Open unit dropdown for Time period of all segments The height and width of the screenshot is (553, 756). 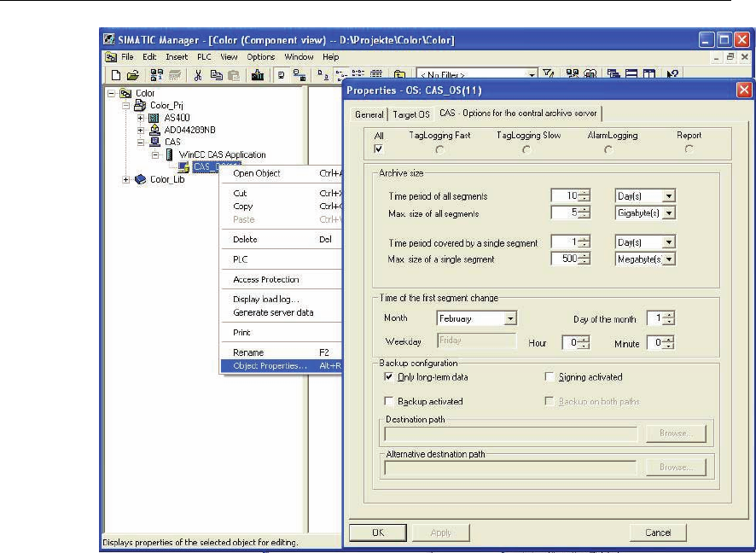(x=669, y=196)
